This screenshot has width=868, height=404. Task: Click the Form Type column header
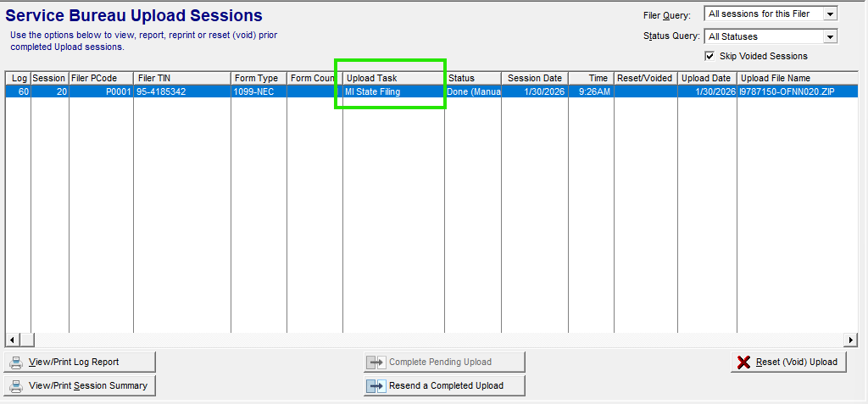(x=258, y=78)
